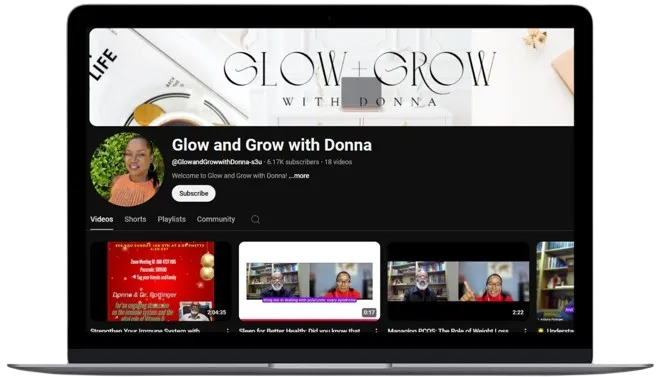Open the red 2:04:35 video thumbnail

coord(161,281)
